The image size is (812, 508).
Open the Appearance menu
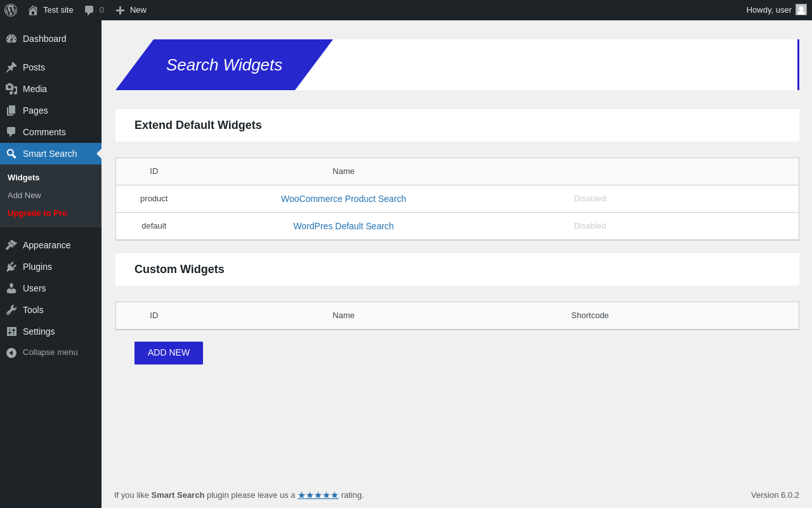(51, 245)
